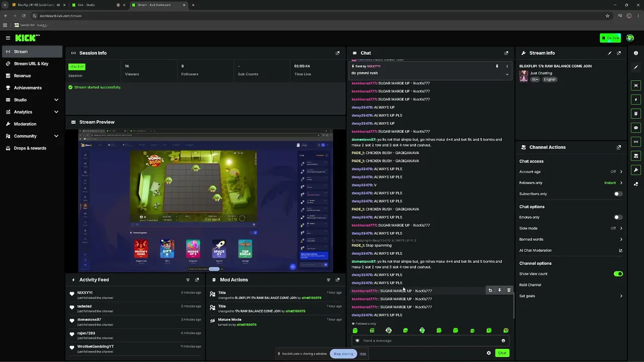Viewport: 644px width, 362px height.
Task: Pop out the Chat panel
Action: pyautogui.click(x=506, y=53)
